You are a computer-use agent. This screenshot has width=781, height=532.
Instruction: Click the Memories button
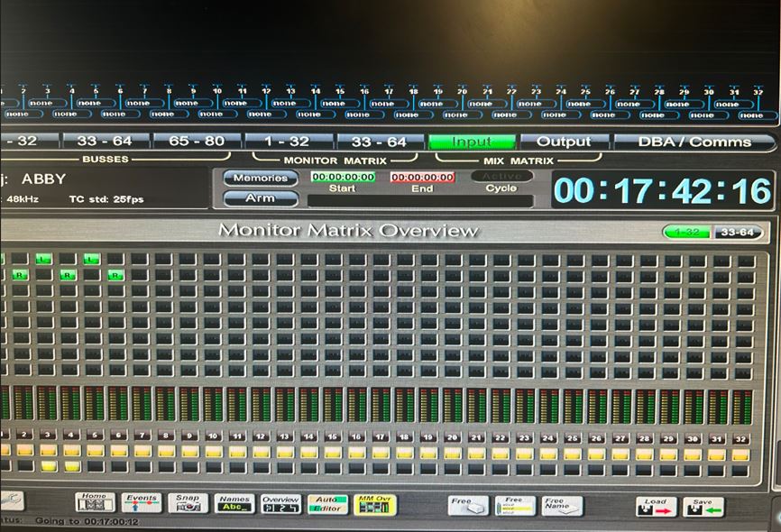[261, 178]
